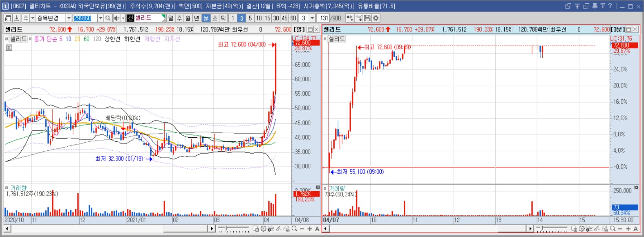Click the pin icon in the title bar
The width and height of the screenshot is (644, 237).
595,6
